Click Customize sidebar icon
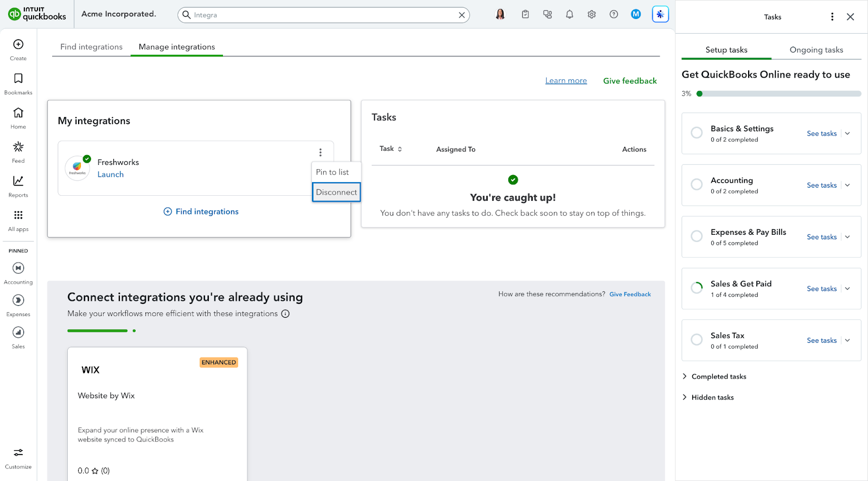The image size is (868, 481). (18, 458)
